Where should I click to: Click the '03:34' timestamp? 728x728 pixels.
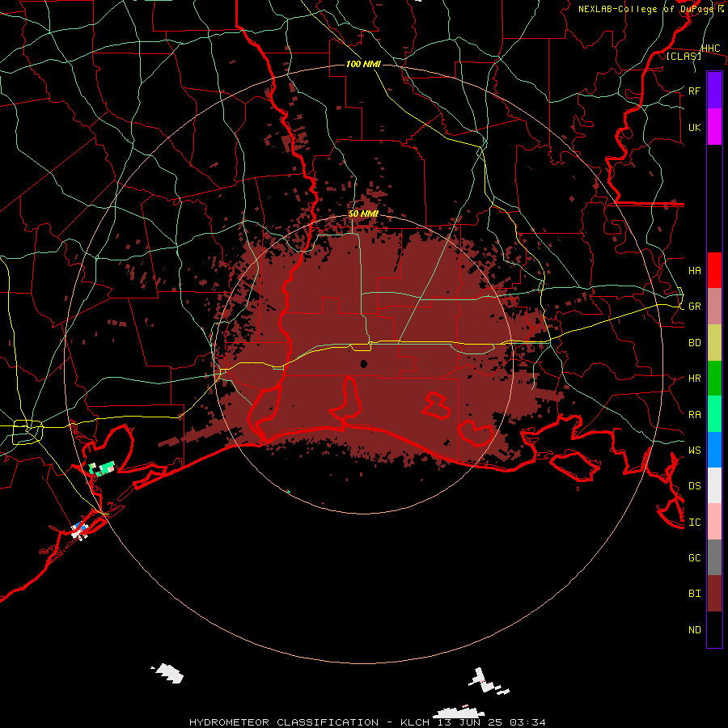coord(527,722)
